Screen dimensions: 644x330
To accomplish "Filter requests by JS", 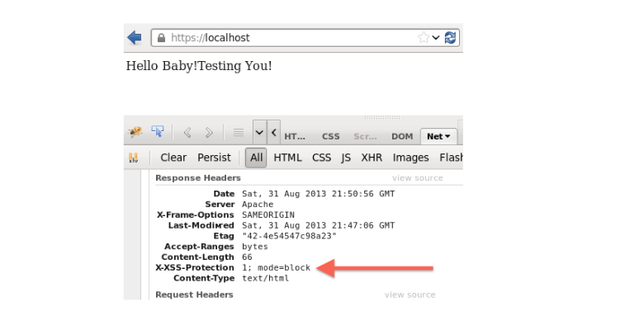I will [x=346, y=158].
